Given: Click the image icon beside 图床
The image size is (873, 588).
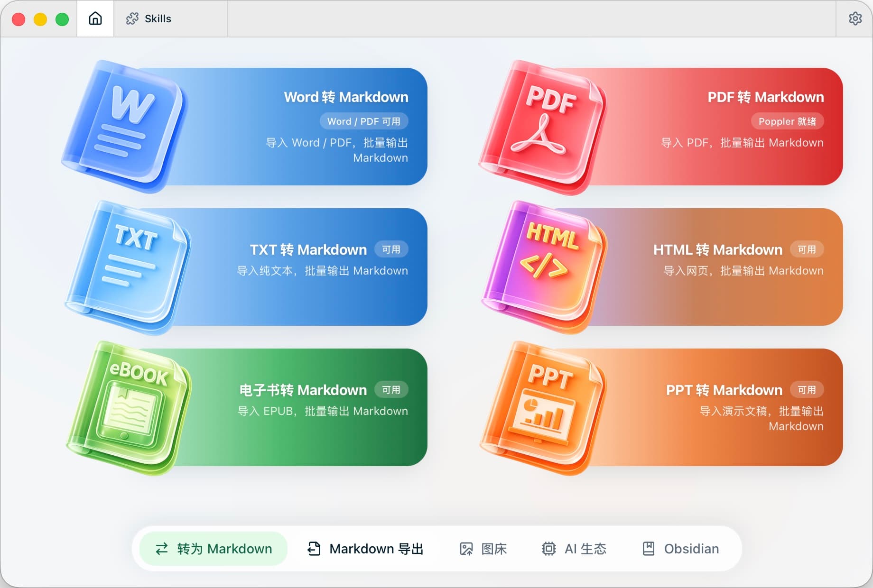Looking at the screenshot, I should (x=466, y=549).
